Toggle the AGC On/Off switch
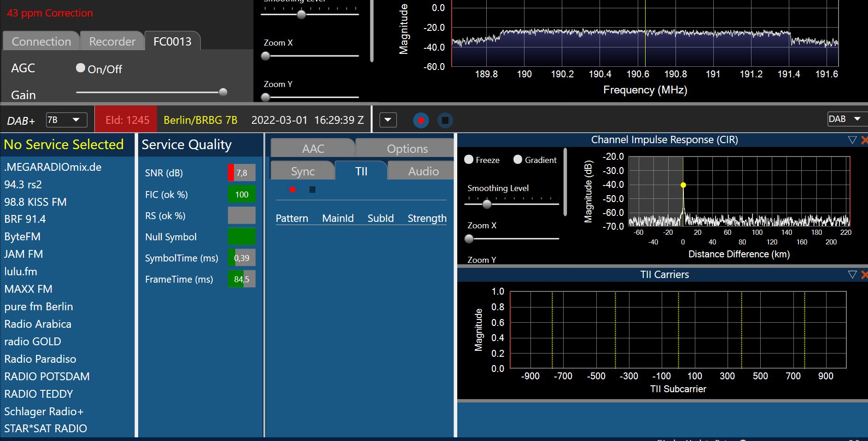 click(81, 68)
